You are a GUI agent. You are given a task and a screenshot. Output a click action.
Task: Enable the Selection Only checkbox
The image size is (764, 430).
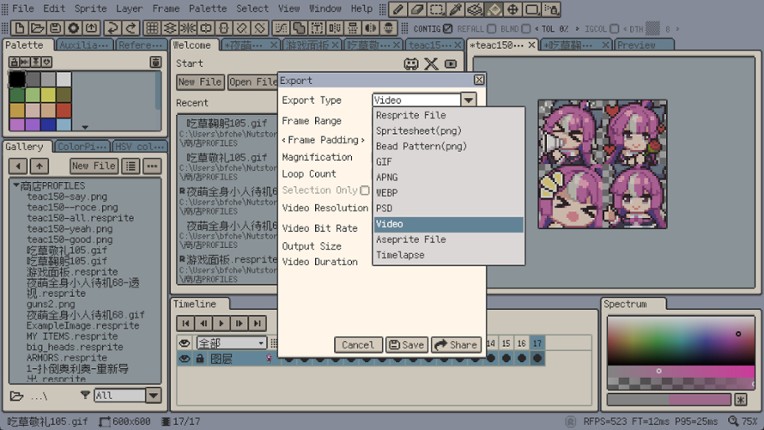point(364,190)
